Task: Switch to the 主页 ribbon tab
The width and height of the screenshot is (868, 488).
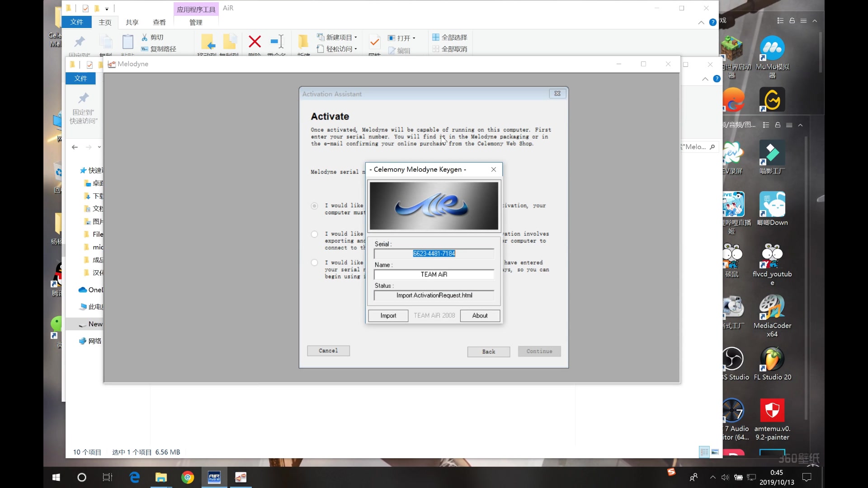Action: coord(105,22)
